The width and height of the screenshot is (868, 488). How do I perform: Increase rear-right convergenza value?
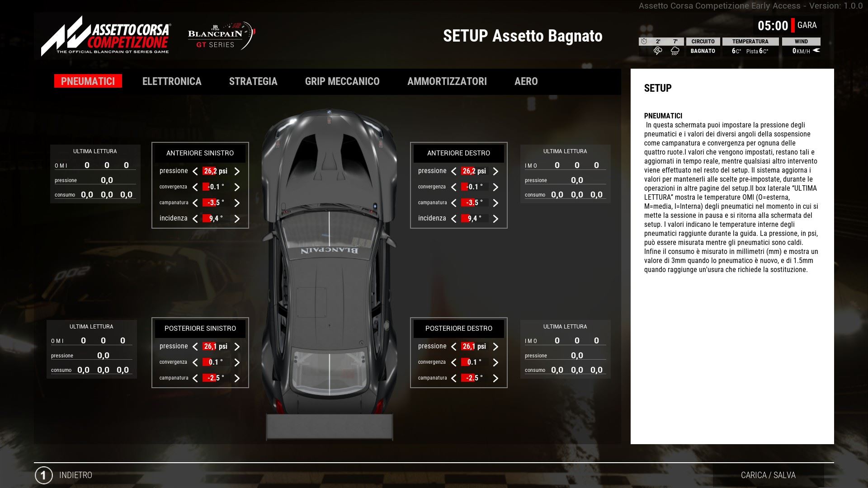click(x=495, y=362)
